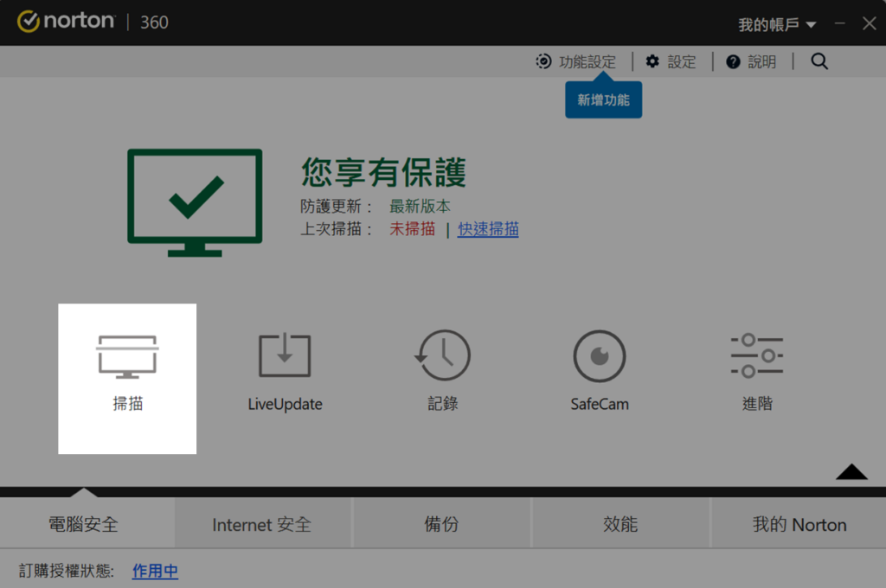The width and height of the screenshot is (886, 588).
Task: Open the 掃描 (Scan) tile
Action: (127, 379)
